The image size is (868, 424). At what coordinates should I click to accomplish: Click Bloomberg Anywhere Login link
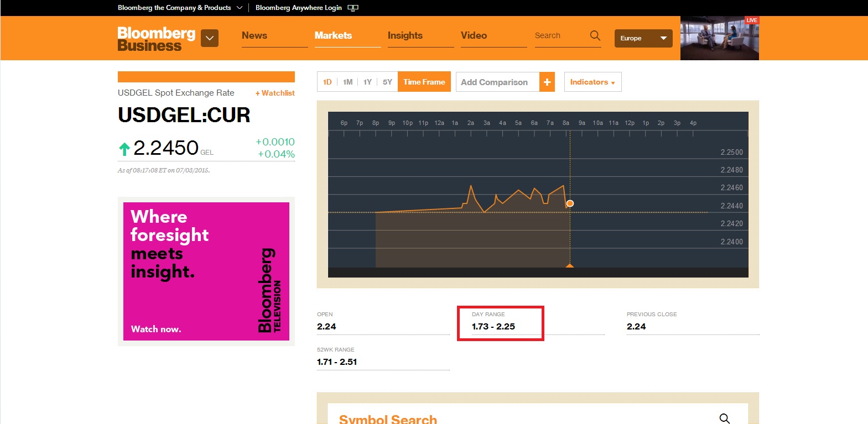(x=299, y=8)
